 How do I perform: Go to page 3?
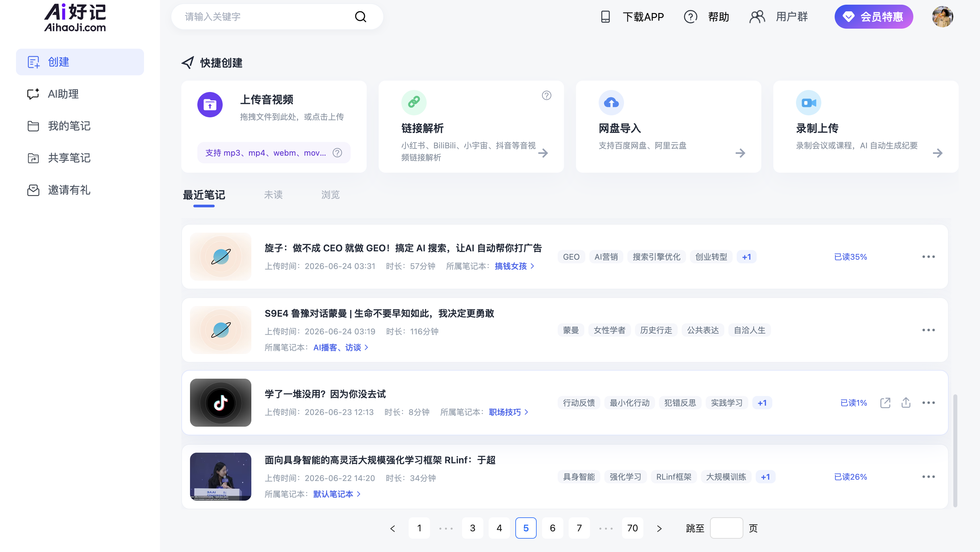coord(473,528)
